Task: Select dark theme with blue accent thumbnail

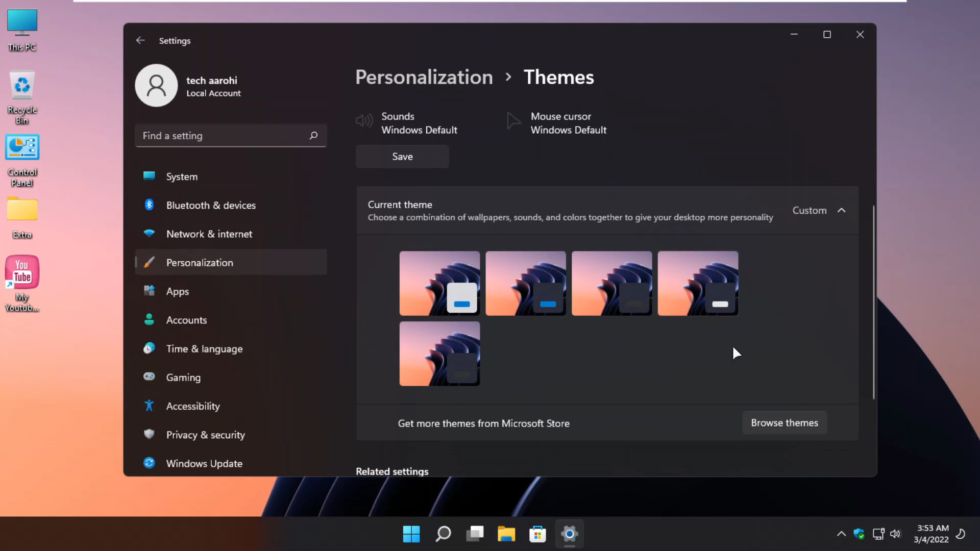Action: point(526,283)
